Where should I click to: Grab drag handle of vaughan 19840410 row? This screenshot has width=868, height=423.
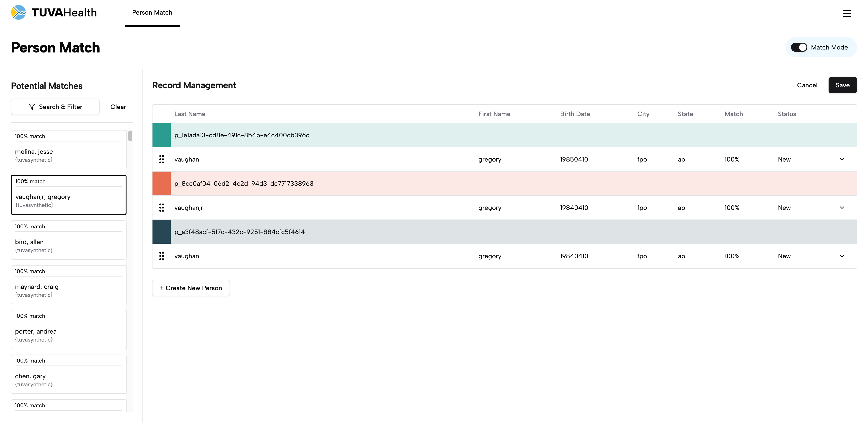coord(162,256)
